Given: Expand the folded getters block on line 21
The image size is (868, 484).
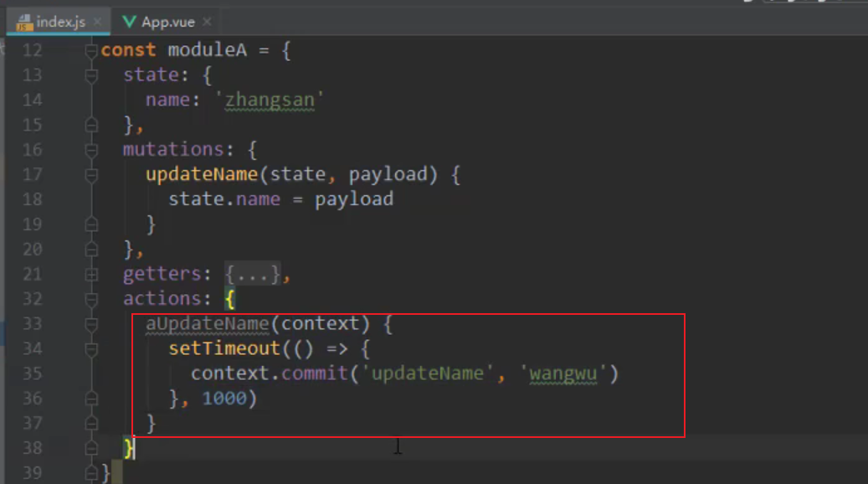Looking at the screenshot, I should point(91,275).
